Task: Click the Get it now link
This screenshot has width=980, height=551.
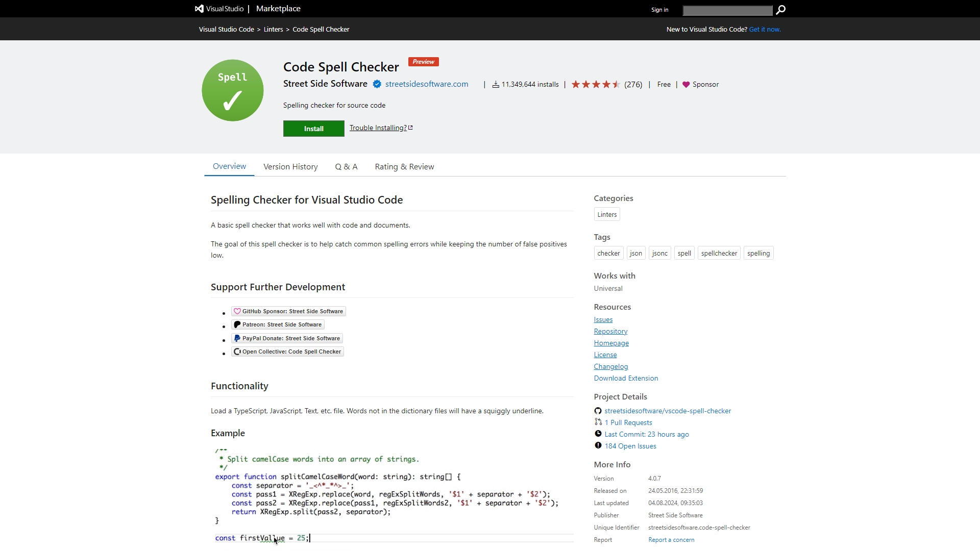Action: point(765,29)
